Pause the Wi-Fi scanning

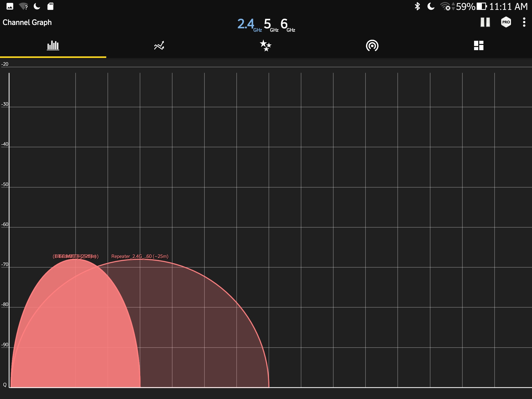pyautogui.click(x=485, y=22)
